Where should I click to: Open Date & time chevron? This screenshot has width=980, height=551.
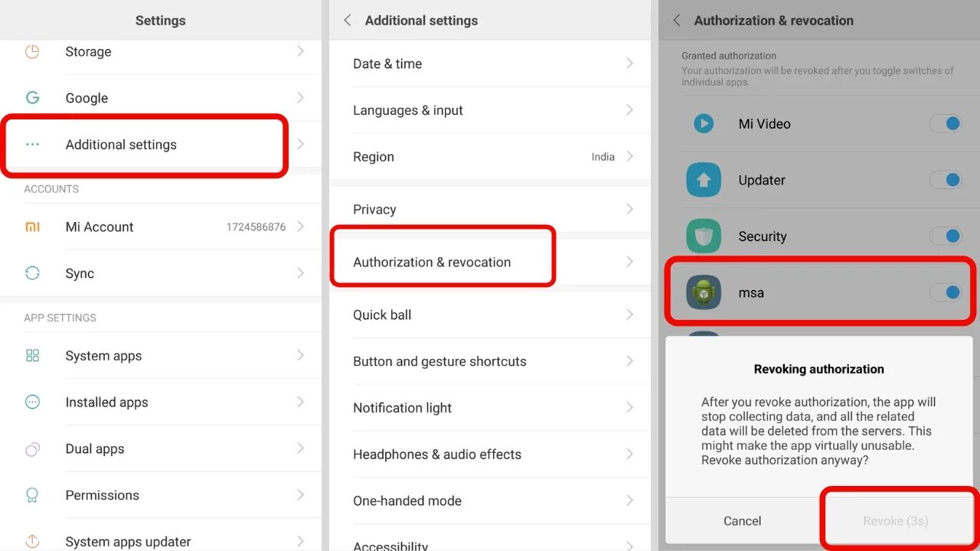630,64
